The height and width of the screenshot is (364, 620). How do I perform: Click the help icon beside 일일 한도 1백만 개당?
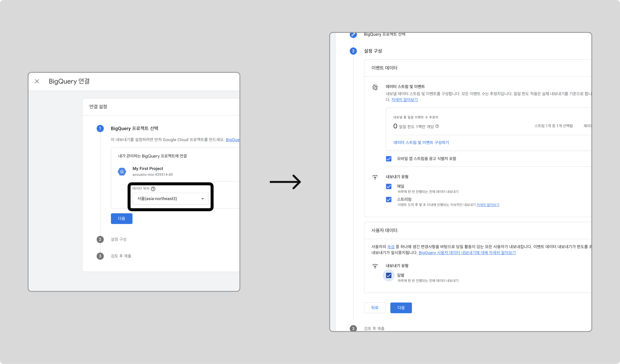437,126
